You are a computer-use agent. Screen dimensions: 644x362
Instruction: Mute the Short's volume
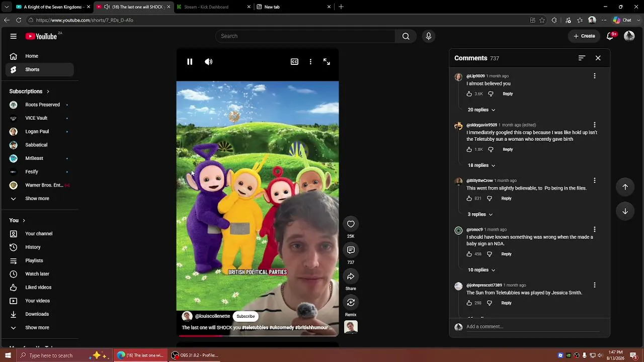(209, 62)
